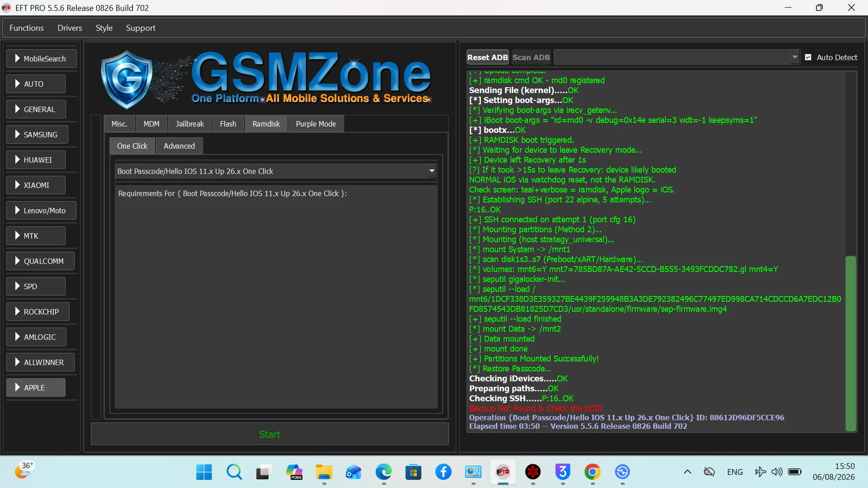Expand the HUAWEI section
Viewport: 868px width, 488px height.
36,160
